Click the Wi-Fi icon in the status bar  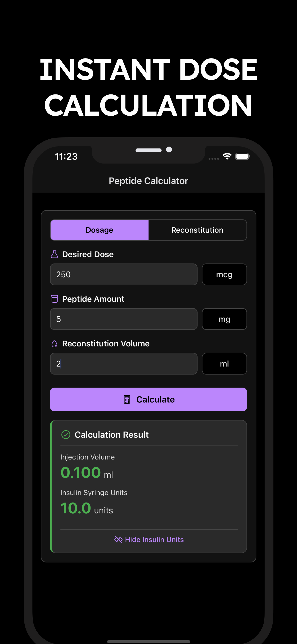click(227, 156)
